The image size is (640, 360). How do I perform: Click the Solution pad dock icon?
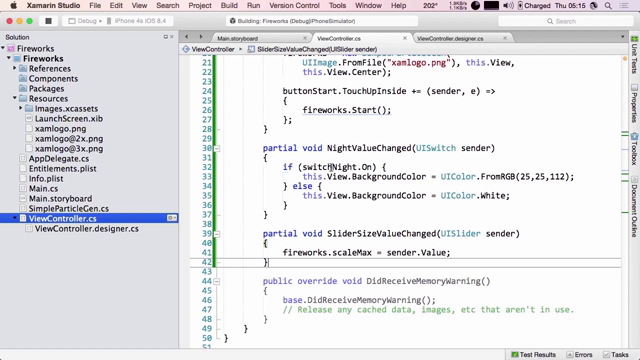166,37
